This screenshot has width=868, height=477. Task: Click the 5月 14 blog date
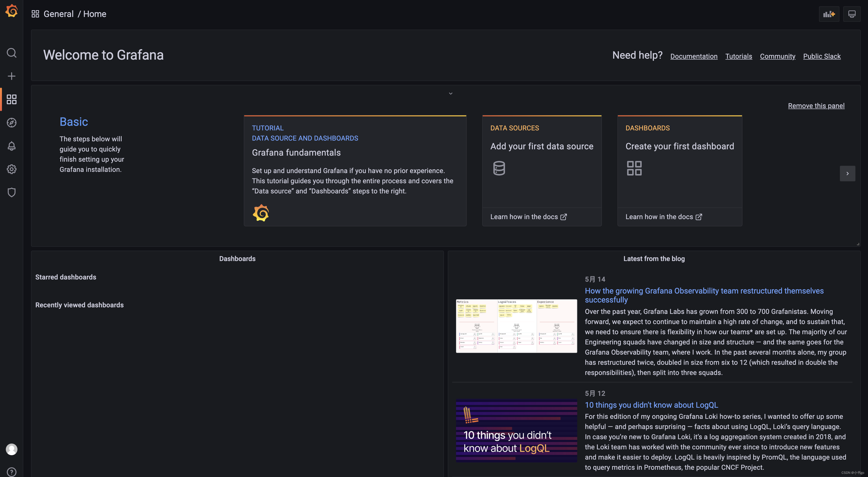click(x=595, y=279)
